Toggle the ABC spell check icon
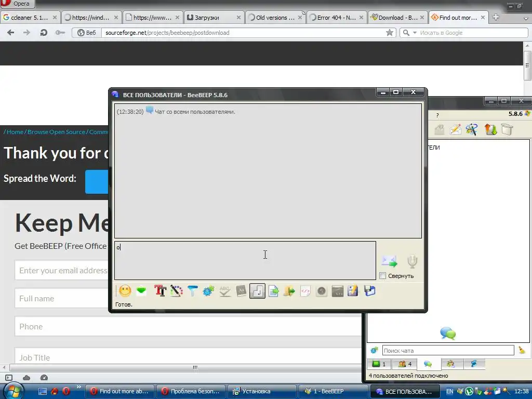 pos(224,291)
